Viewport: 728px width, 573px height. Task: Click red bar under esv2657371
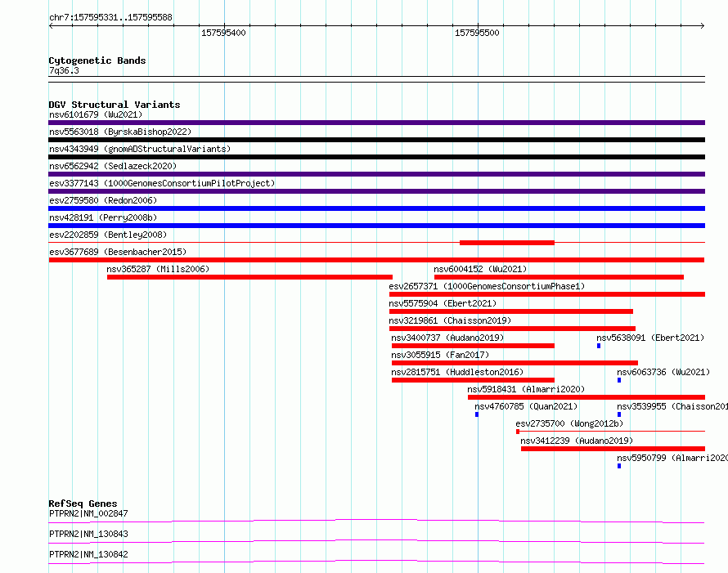[547, 294]
